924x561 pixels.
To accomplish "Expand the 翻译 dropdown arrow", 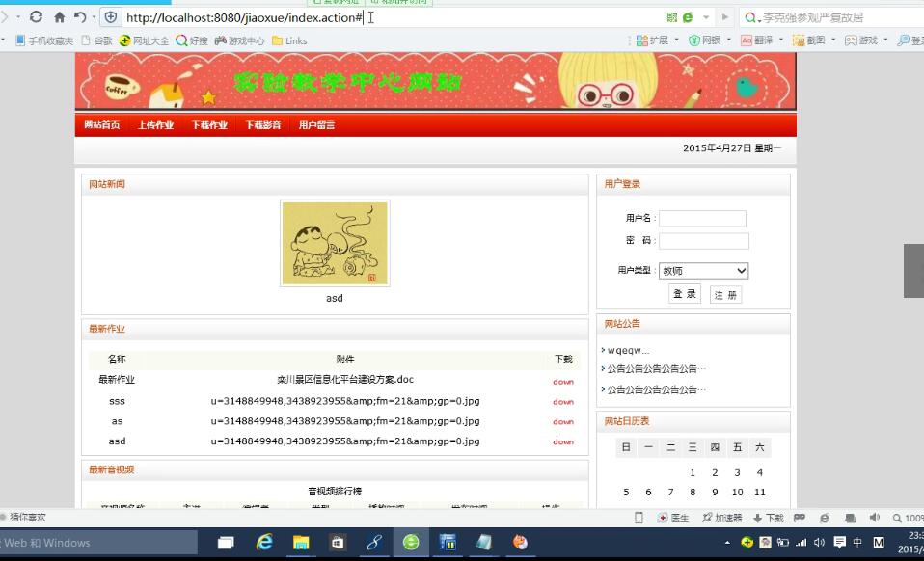I will pyautogui.click(x=781, y=40).
